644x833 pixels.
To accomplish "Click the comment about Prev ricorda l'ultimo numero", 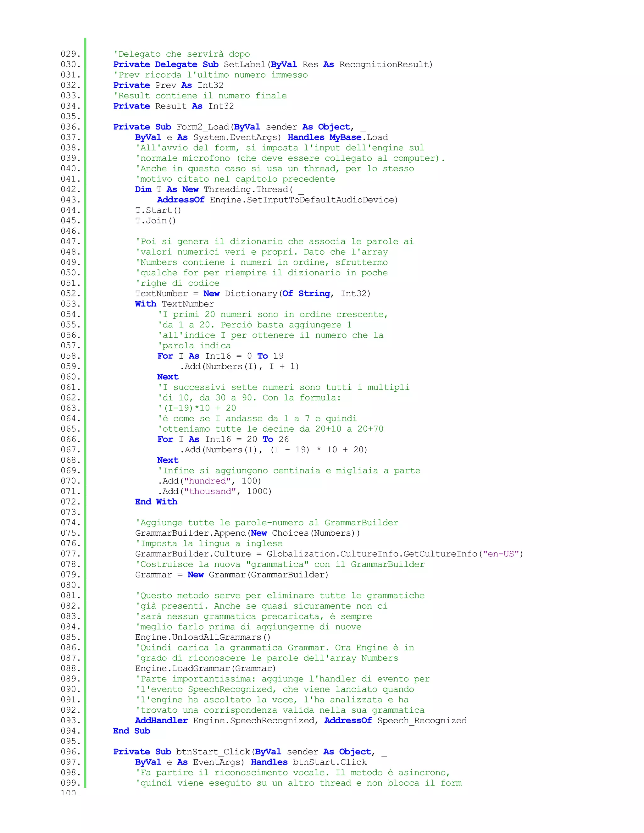I will (x=211, y=75).
